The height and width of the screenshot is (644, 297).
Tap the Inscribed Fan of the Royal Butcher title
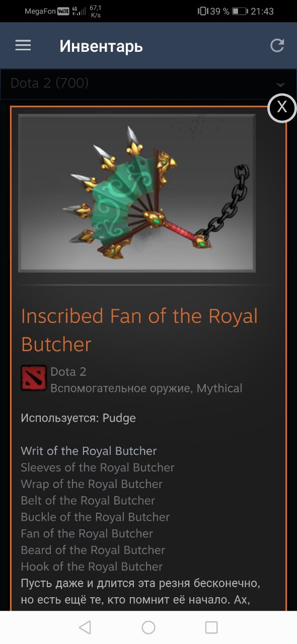tap(139, 330)
